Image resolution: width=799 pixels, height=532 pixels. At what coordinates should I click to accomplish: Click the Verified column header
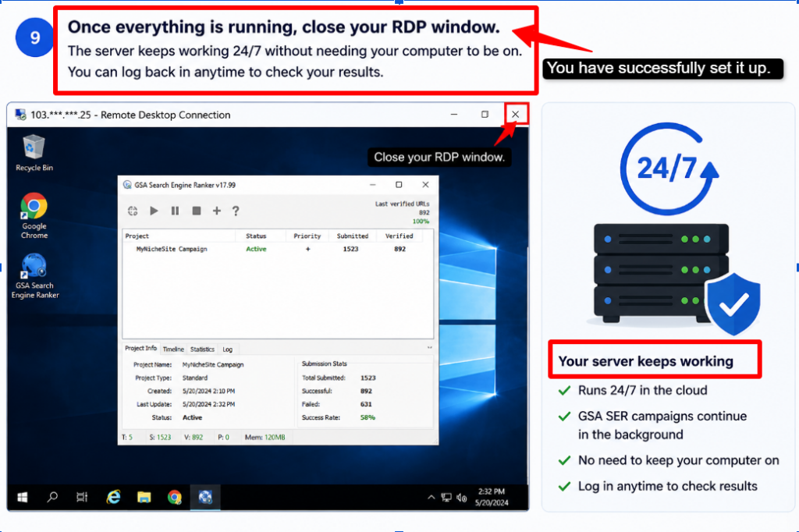399,236
